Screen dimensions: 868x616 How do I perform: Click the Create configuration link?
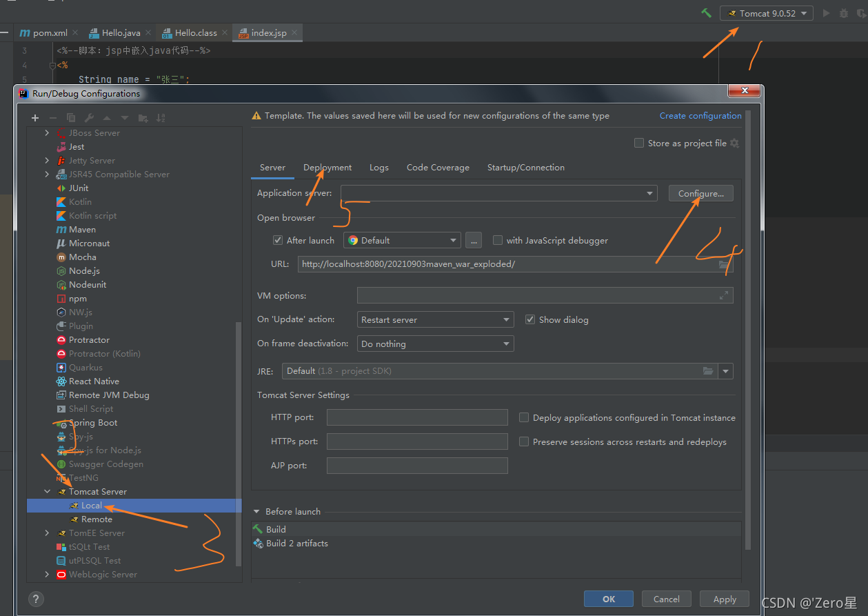point(700,115)
